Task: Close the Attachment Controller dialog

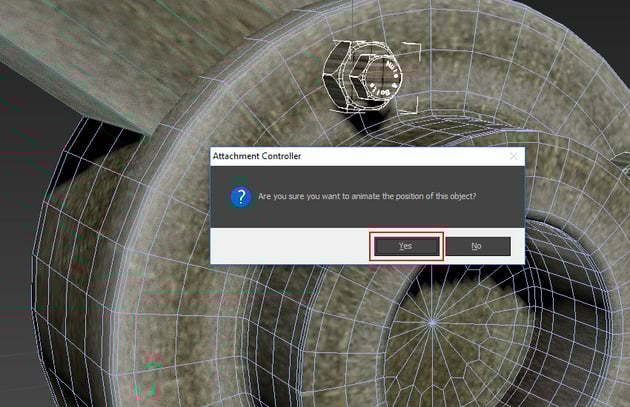Action: (513, 156)
